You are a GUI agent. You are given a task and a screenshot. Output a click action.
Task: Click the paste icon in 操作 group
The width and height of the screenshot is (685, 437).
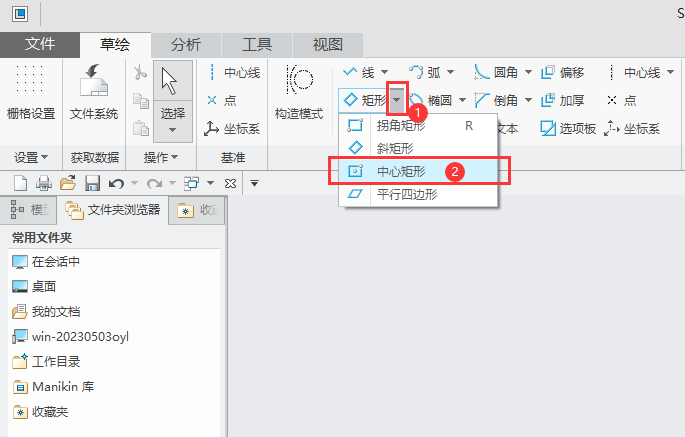point(141,128)
